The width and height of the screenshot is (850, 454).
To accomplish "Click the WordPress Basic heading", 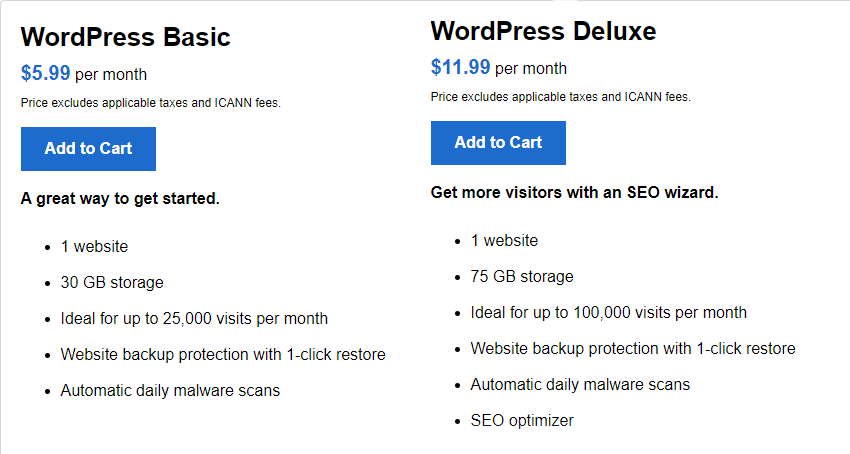I will [126, 37].
